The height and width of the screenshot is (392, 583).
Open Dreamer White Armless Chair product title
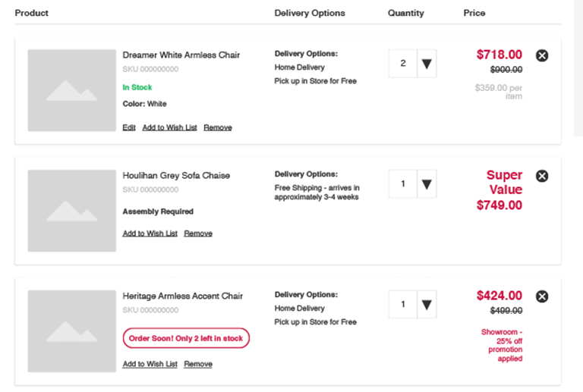click(181, 55)
